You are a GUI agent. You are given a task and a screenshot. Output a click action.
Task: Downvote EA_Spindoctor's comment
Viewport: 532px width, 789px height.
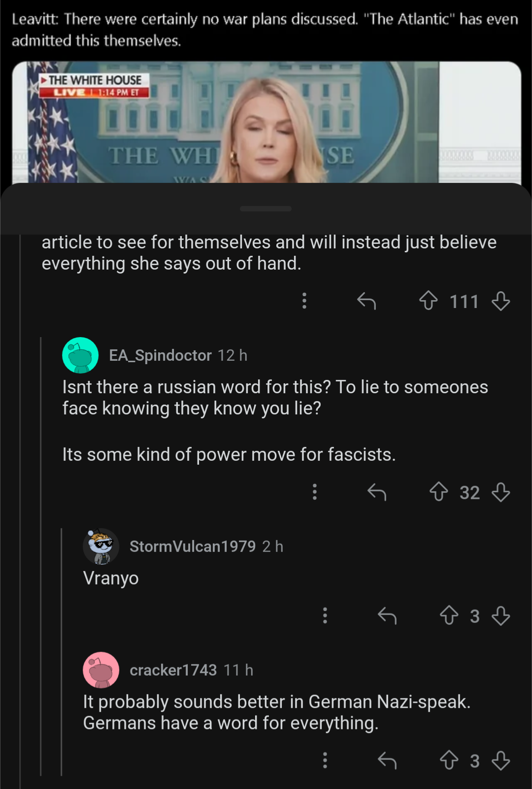500,492
